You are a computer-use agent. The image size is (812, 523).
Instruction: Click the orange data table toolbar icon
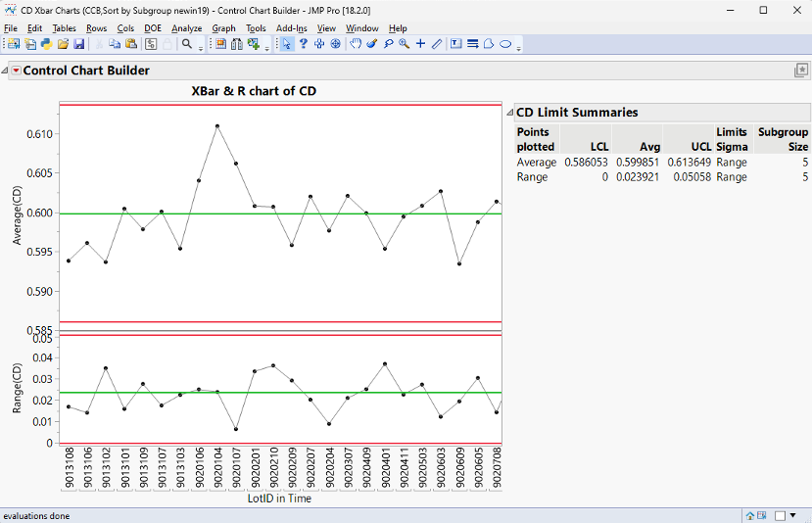220,44
